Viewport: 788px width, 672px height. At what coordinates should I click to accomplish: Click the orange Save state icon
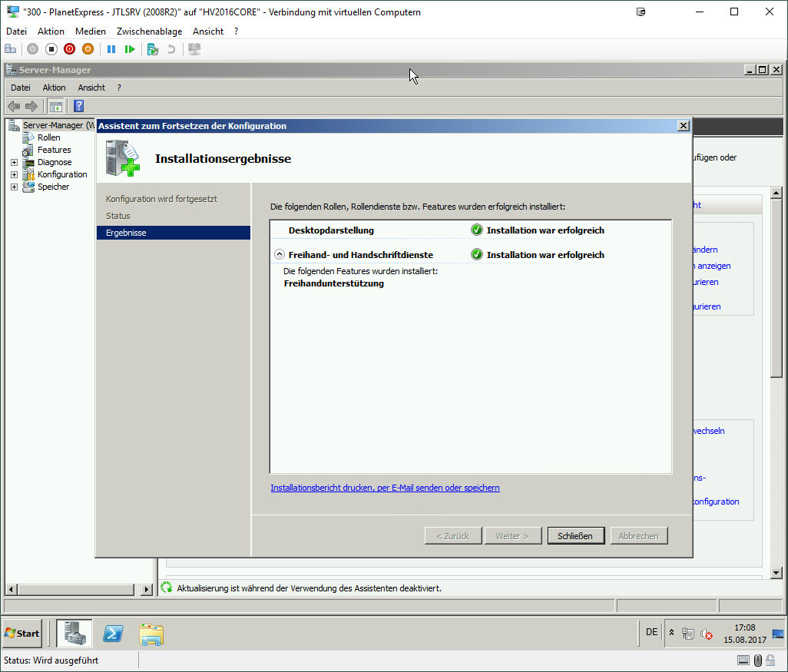(x=88, y=49)
